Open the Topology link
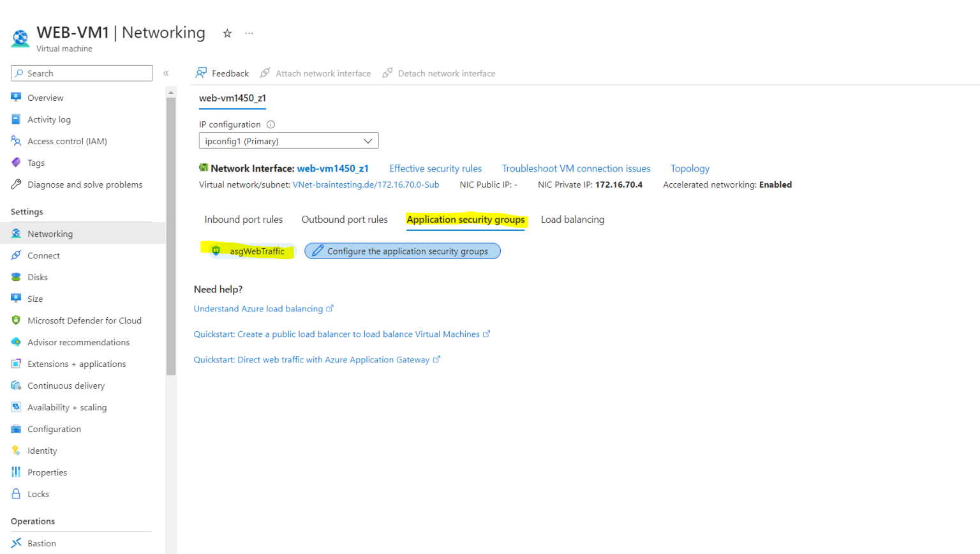The image size is (980, 554). point(690,168)
